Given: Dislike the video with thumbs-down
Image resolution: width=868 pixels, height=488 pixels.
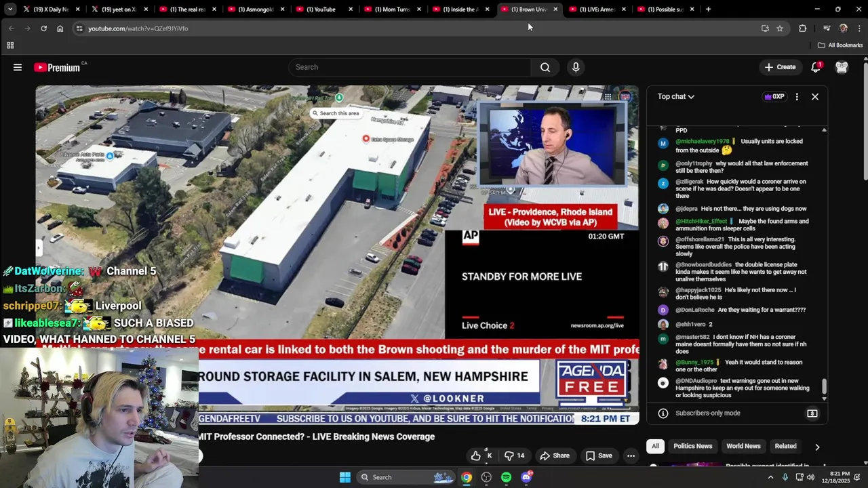Looking at the screenshot, I should 515,455.
